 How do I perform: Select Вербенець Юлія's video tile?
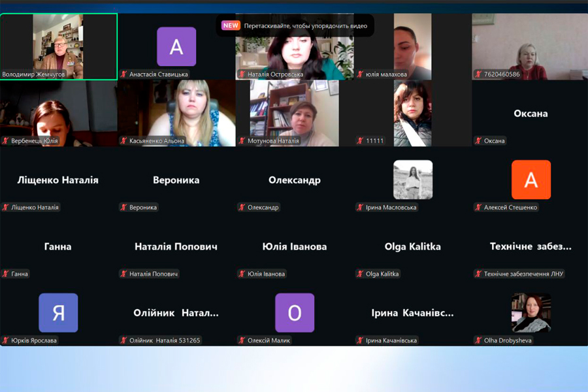[59, 113]
